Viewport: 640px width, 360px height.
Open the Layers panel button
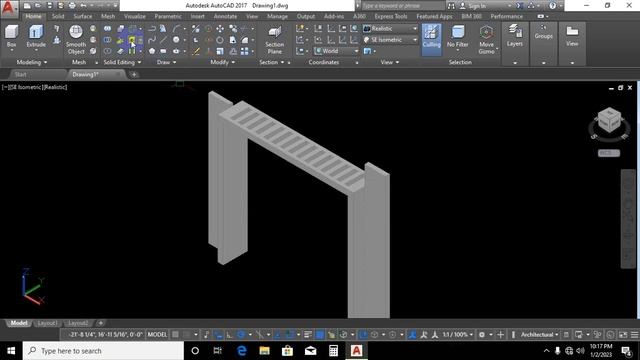(515, 36)
